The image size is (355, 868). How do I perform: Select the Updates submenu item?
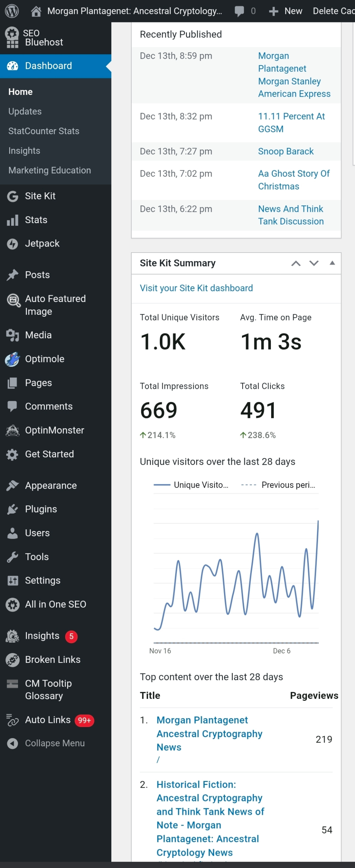[25, 112]
